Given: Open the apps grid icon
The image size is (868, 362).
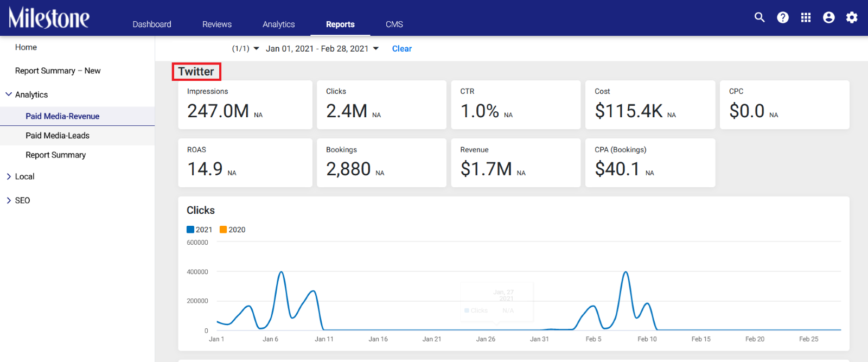Looking at the screenshot, I should pos(806,17).
